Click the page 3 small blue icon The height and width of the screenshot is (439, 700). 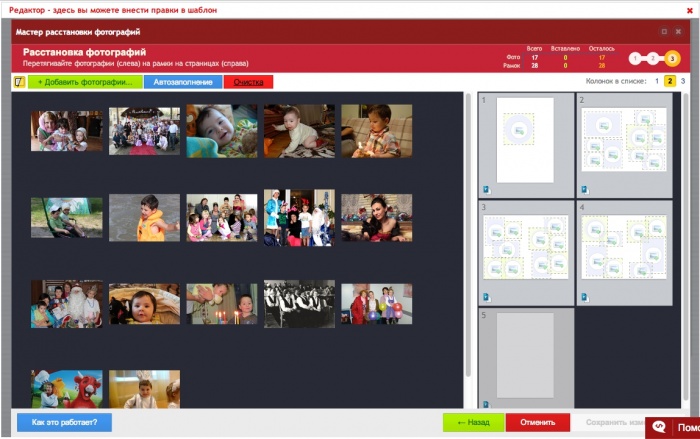[x=487, y=297]
